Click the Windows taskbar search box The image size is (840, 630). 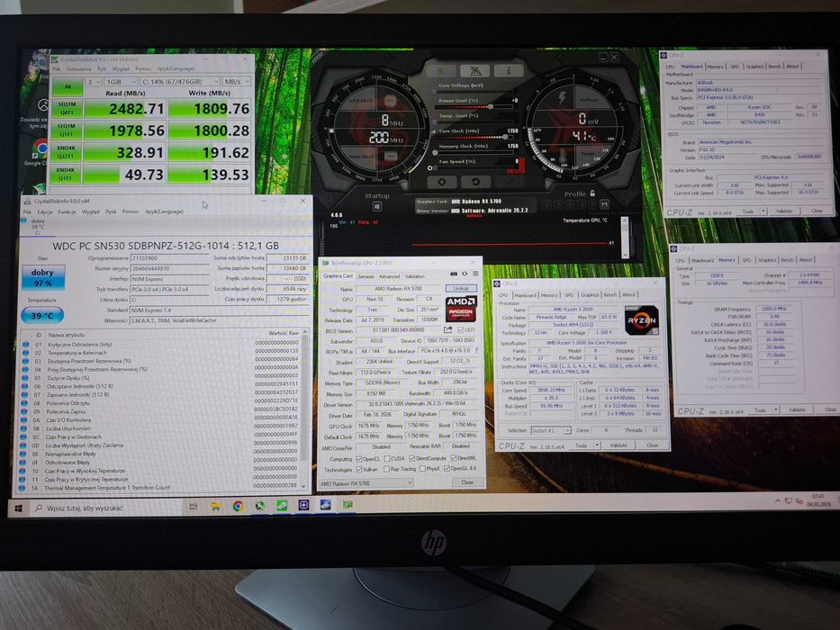click(x=104, y=508)
